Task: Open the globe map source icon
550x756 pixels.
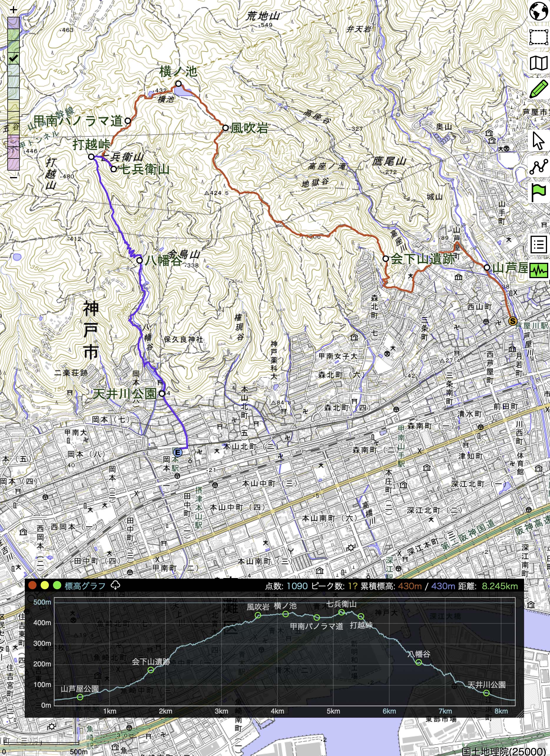Action: (x=539, y=11)
